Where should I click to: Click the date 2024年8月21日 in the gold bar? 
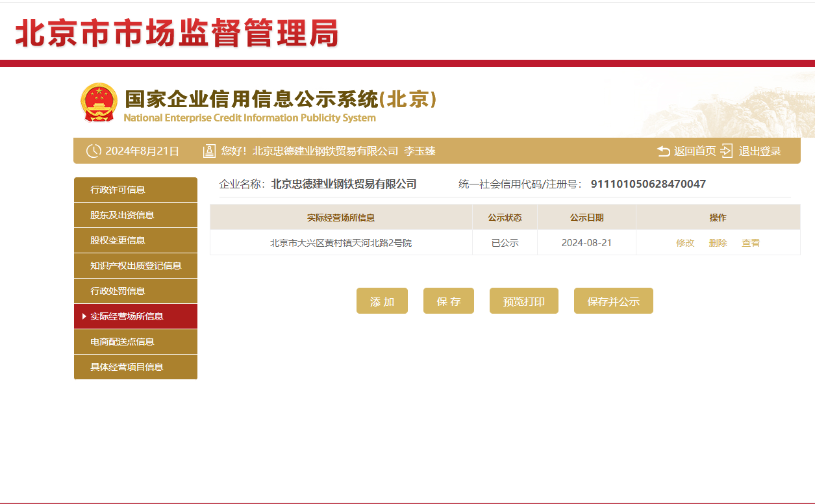(x=142, y=151)
